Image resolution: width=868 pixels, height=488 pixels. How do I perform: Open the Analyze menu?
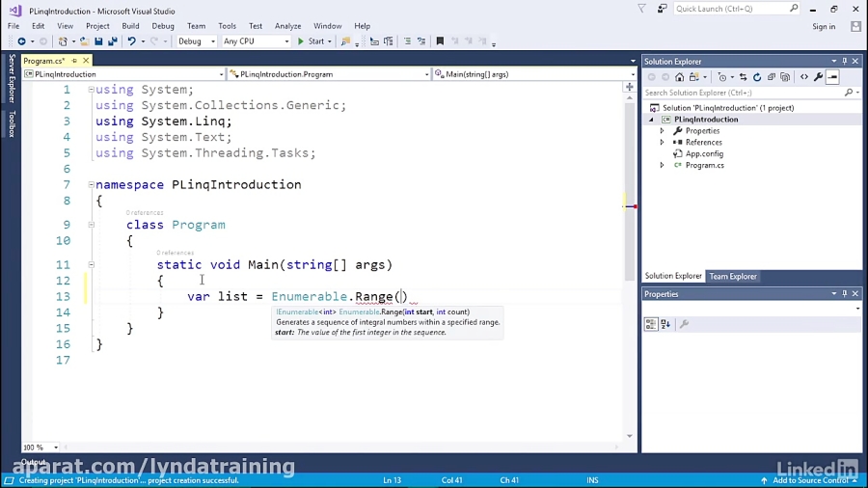[287, 26]
